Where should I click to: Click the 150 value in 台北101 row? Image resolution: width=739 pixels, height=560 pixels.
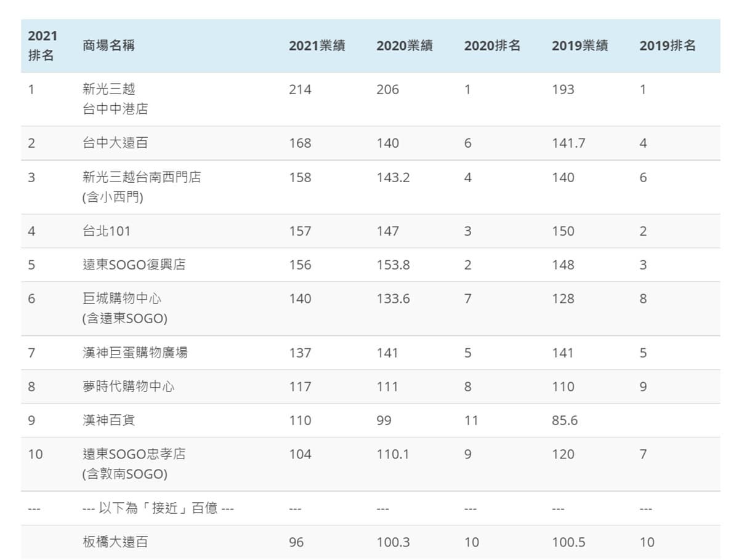[x=563, y=231]
